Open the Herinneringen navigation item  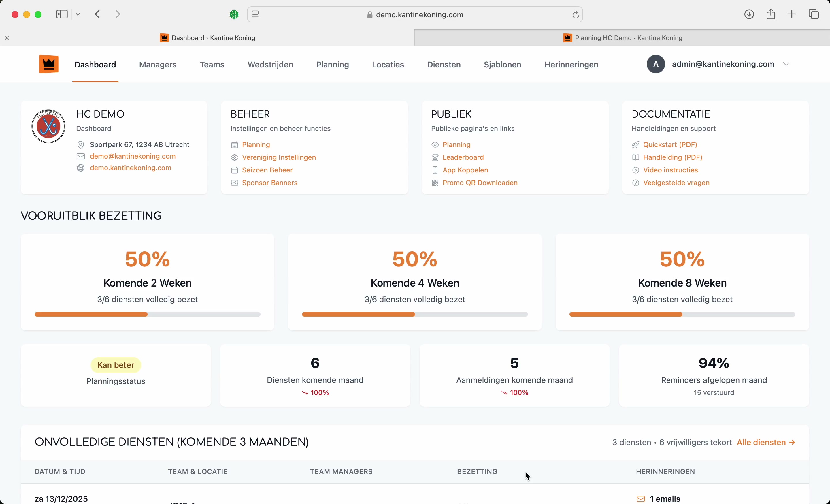coord(571,65)
